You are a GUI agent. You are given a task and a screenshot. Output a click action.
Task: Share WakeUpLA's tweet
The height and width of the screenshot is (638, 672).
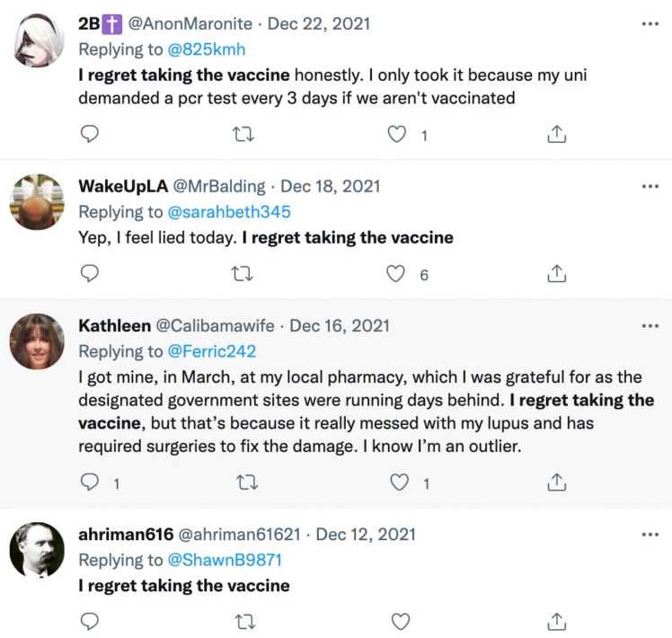556,273
